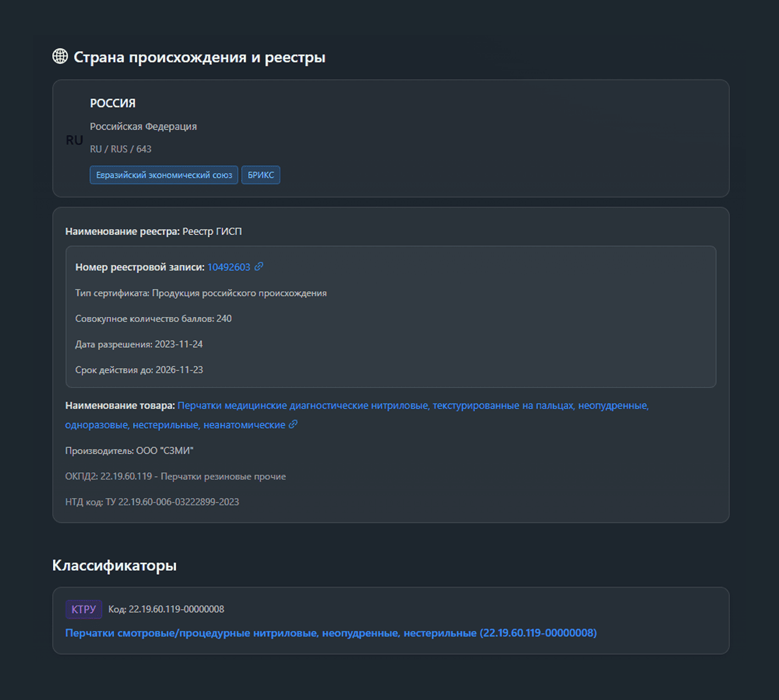Click the link icon next to 10492603
This screenshot has height=700, width=779.
click(x=259, y=266)
